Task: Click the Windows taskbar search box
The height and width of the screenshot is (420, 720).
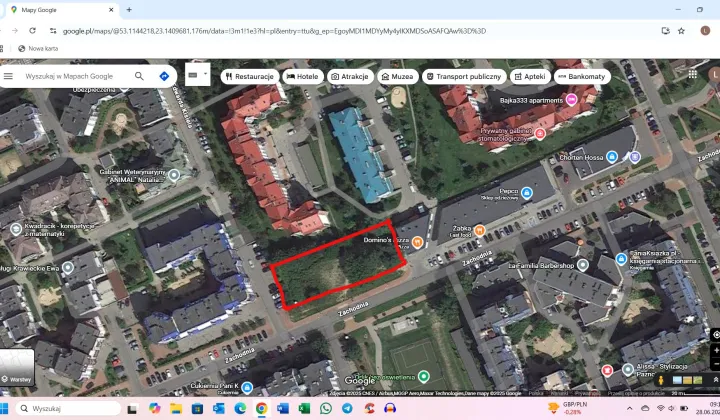Action: [x=68, y=409]
